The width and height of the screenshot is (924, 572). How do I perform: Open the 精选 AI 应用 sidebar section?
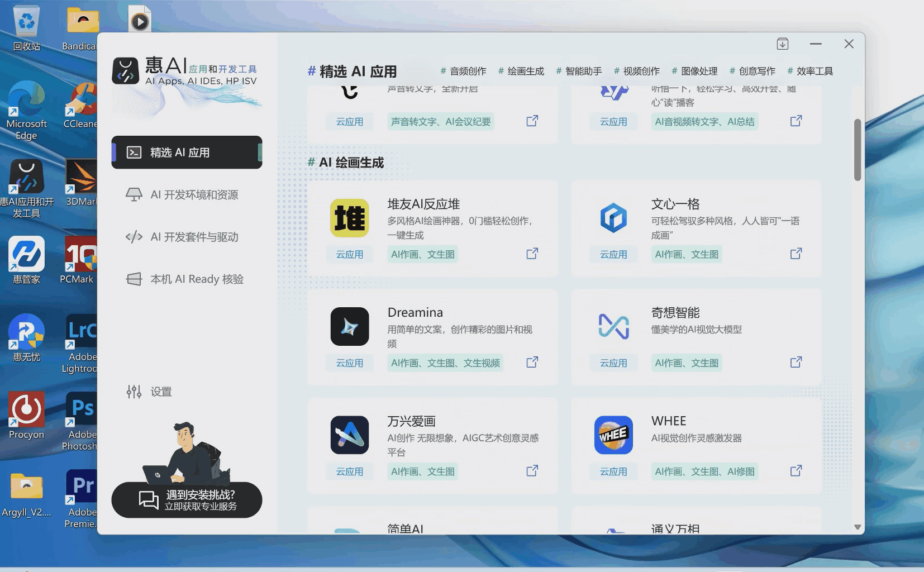[x=187, y=152]
